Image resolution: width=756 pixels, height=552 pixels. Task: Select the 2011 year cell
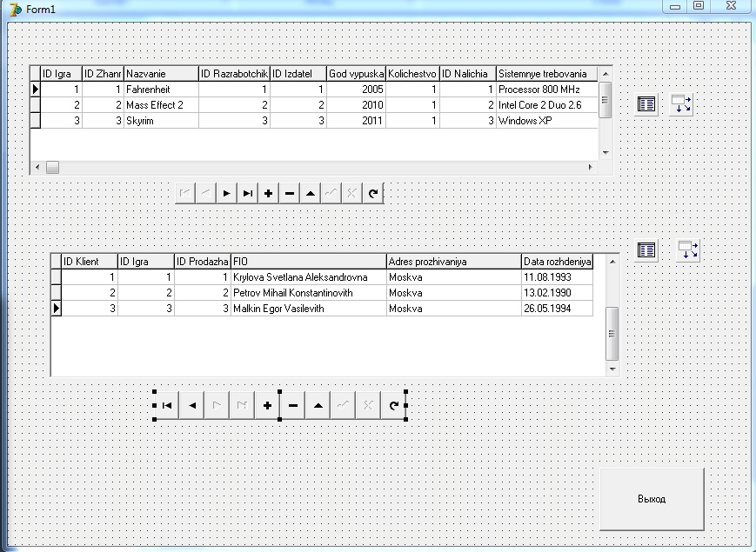[356, 121]
